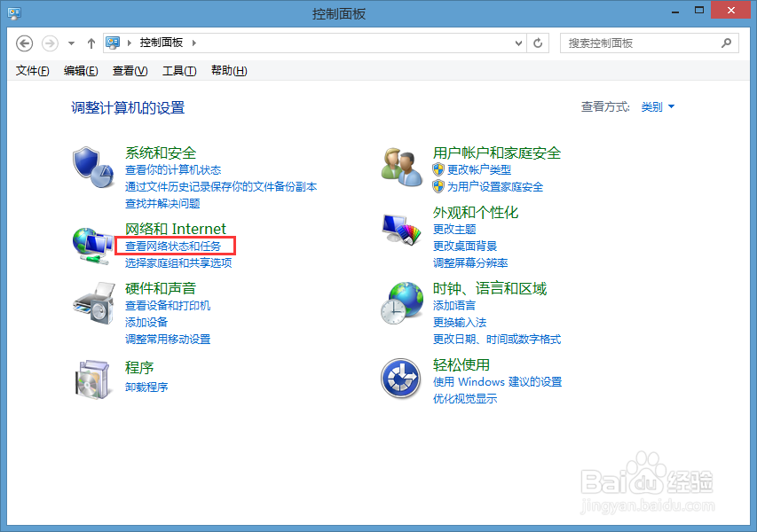Open the 编辑(E) menu
The image size is (757, 532).
[81, 71]
